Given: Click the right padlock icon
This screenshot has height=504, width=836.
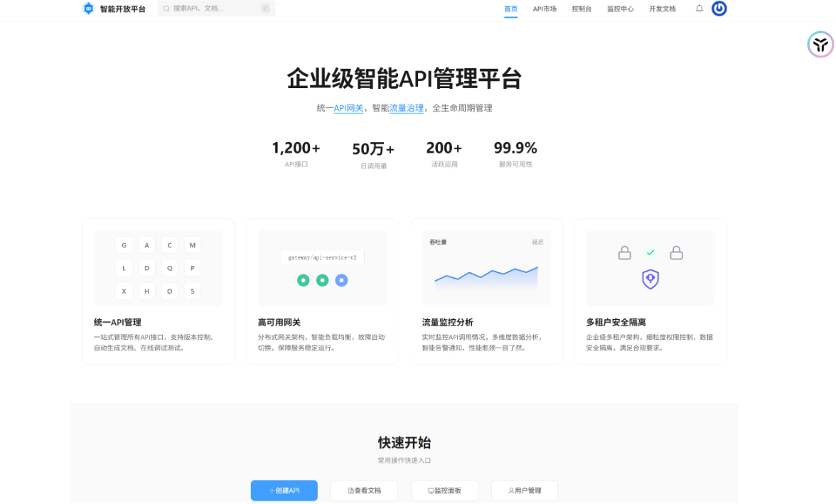Looking at the screenshot, I should (676, 253).
